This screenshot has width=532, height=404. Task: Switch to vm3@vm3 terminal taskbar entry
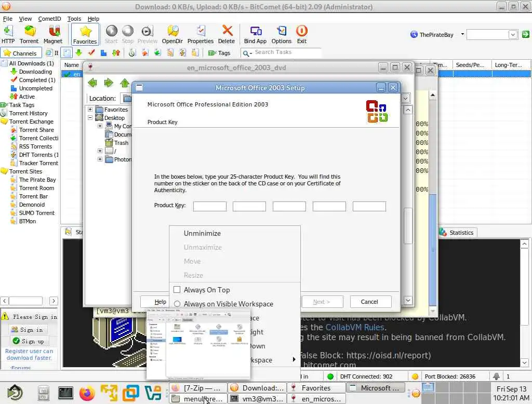pyautogui.click(x=258, y=399)
